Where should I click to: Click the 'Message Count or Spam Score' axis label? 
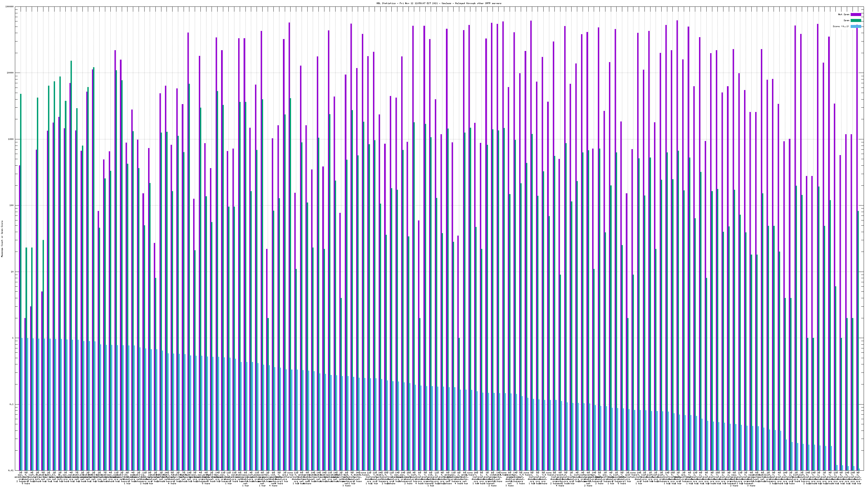pos(2,239)
